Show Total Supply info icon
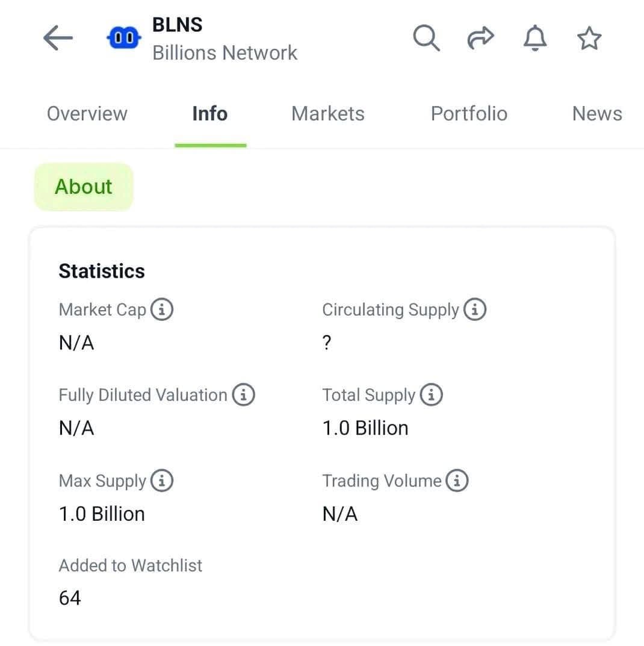Image resolution: width=644 pixels, height=646 pixels. (x=431, y=395)
